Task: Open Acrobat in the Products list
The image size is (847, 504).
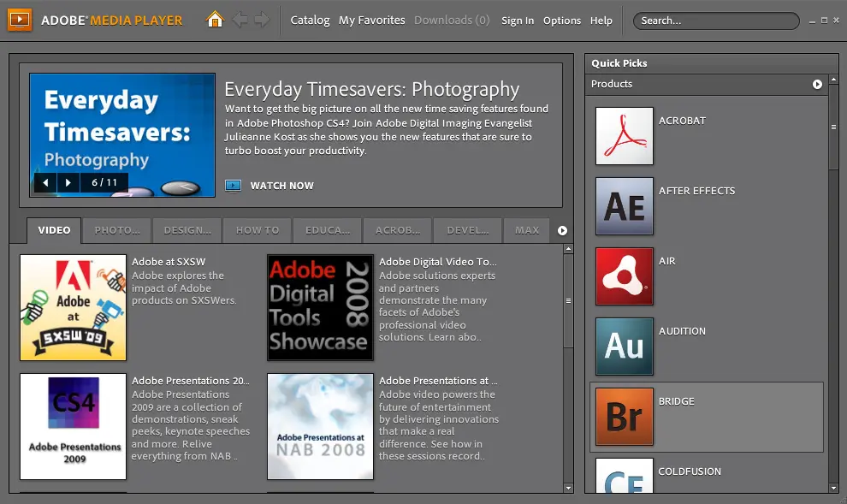Action: click(x=625, y=135)
